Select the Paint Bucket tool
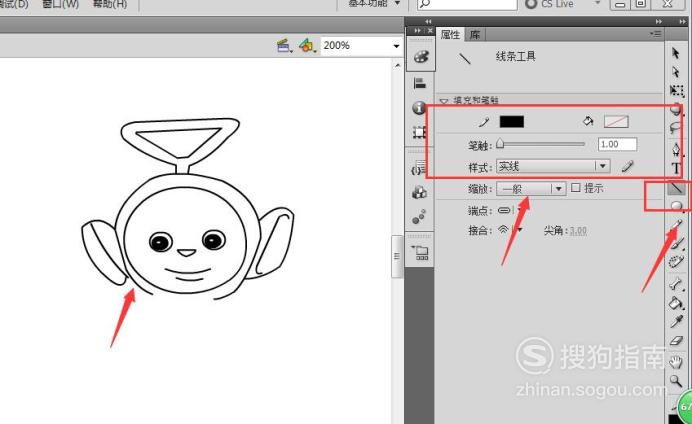This screenshot has height=424, width=692. pyautogui.click(x=676, y=303)
